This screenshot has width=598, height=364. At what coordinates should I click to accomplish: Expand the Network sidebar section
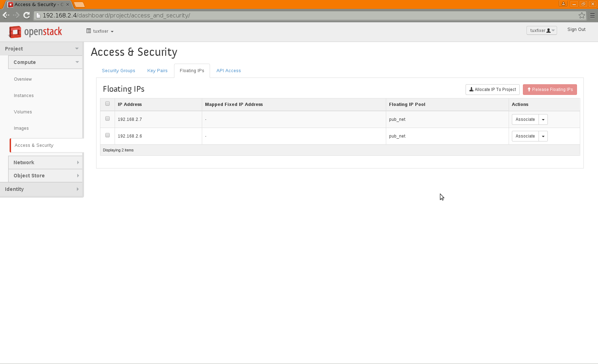pyautogui.click(x=45, y=162)
